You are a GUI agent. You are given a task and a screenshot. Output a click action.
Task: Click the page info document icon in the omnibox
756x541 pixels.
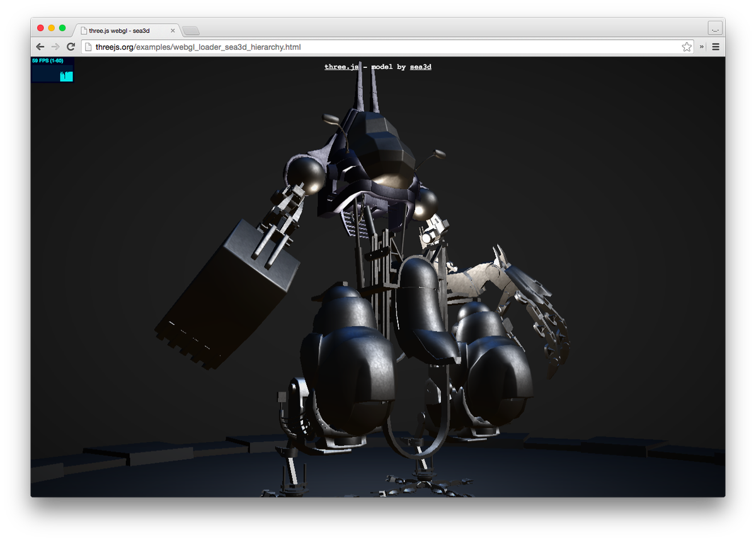coord(88,47)
